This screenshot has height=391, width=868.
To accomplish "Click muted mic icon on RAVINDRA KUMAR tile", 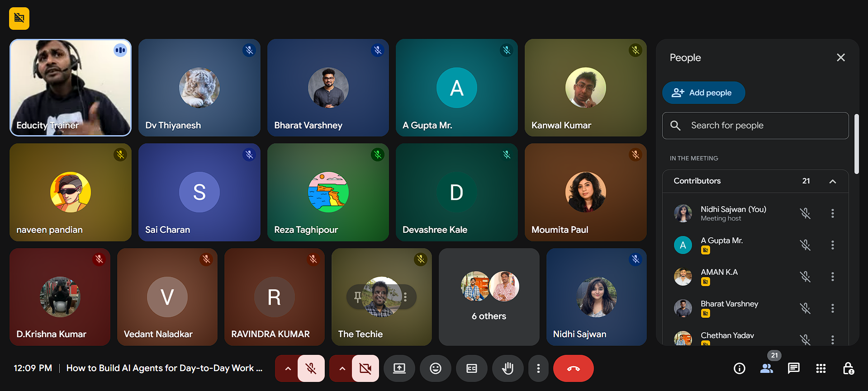I will click(313, 259).
